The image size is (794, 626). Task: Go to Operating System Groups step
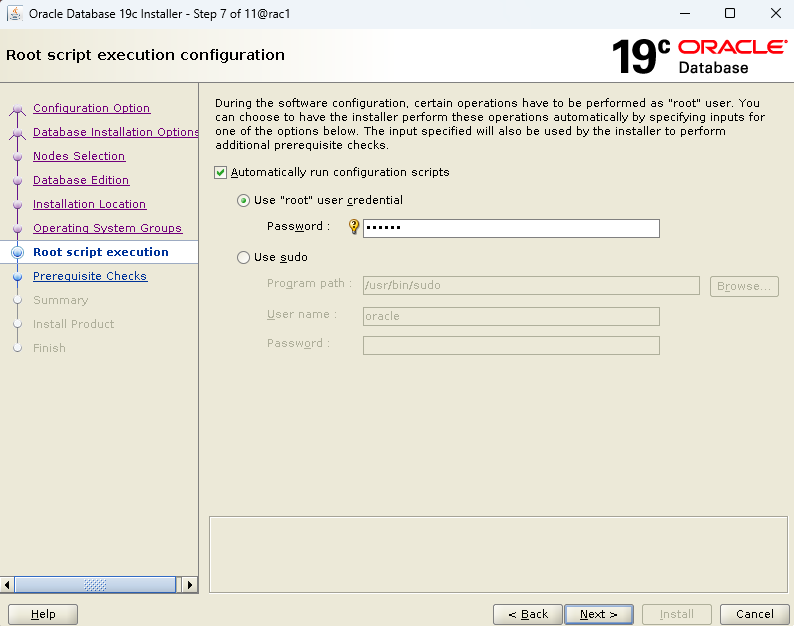[x=107, y=228]
